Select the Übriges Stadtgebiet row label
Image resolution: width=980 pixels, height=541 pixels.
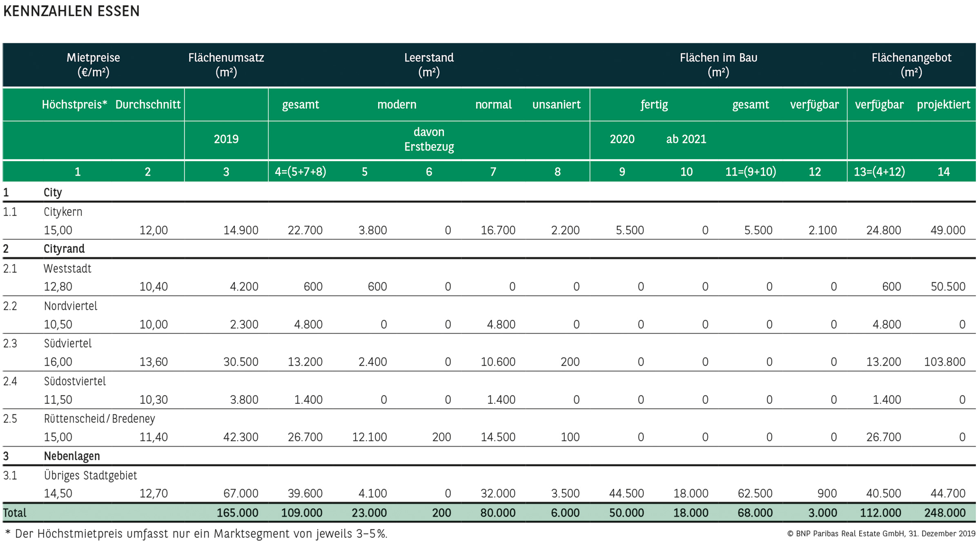90,476
